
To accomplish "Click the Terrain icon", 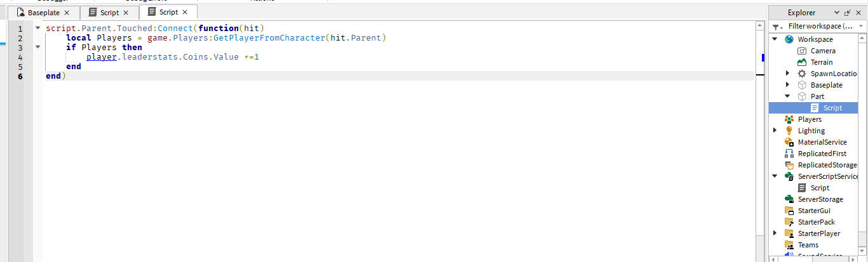I will pyautogui.click(x=802, y=62).
